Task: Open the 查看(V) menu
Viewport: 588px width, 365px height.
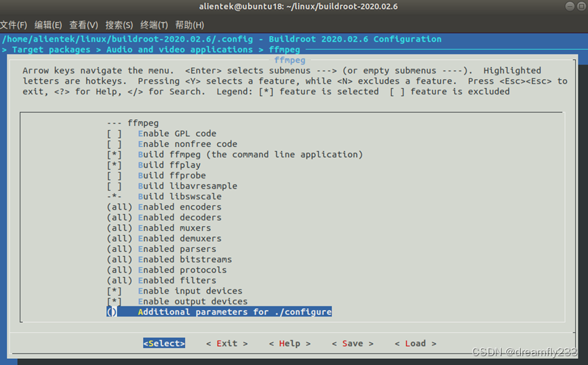Action: click(84, 25)
